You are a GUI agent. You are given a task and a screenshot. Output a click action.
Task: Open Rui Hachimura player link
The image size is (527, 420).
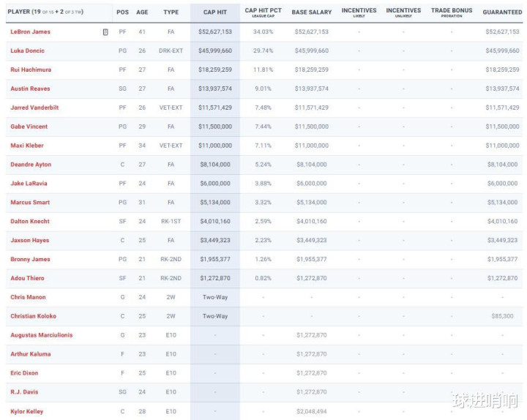point(30,70)
